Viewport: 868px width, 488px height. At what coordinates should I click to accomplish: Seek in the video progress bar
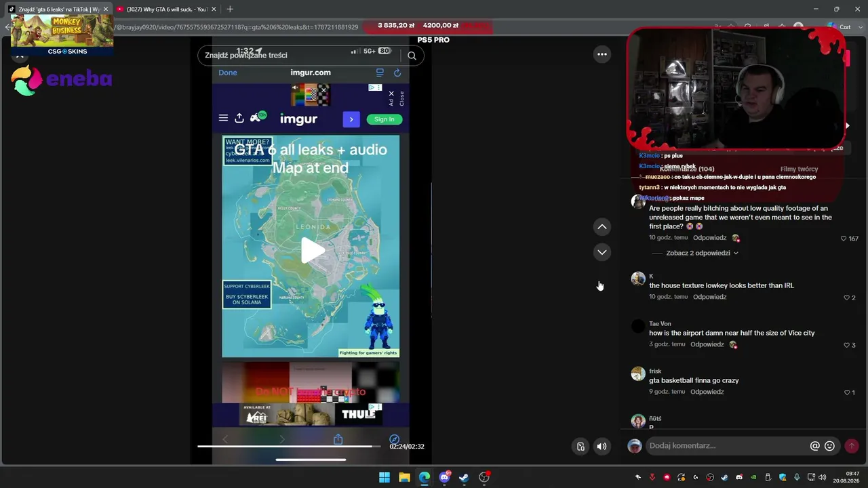(x=289, y=446)
